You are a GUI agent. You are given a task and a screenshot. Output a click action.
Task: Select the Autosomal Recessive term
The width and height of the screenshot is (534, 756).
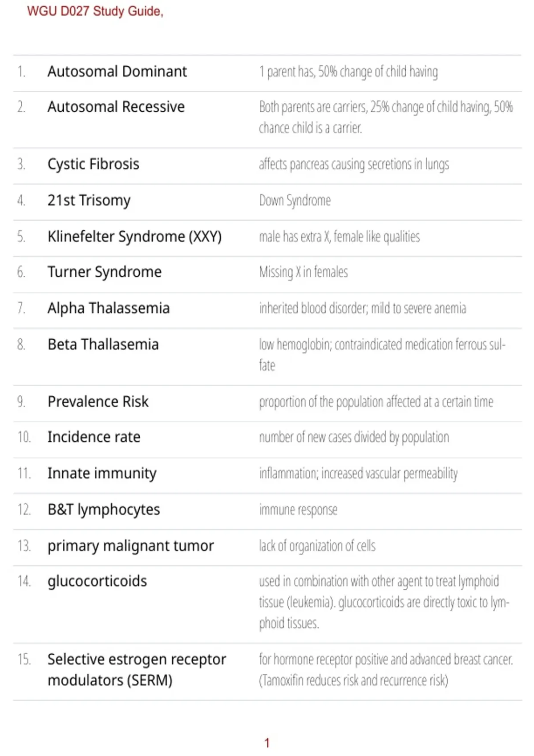click(116, 107)
